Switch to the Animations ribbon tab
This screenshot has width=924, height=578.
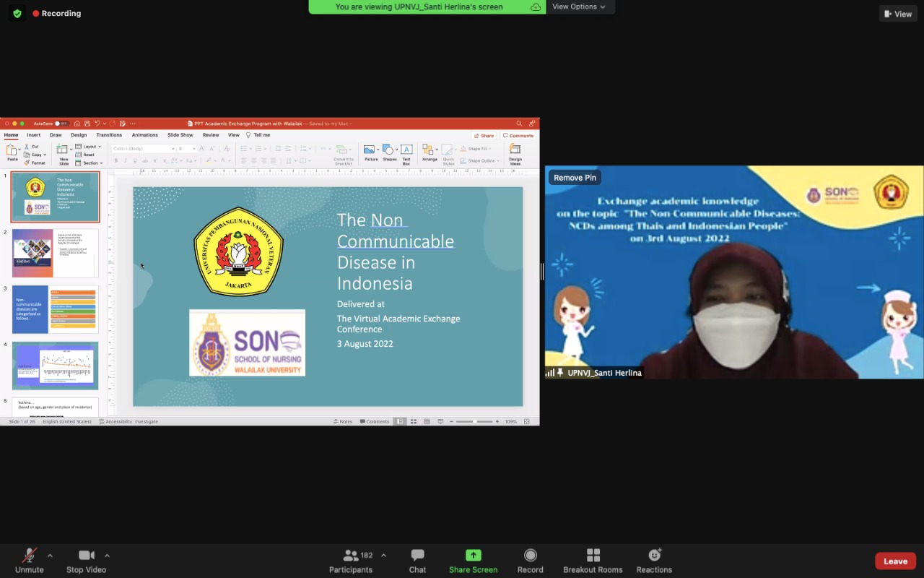(x=144, y=135)
